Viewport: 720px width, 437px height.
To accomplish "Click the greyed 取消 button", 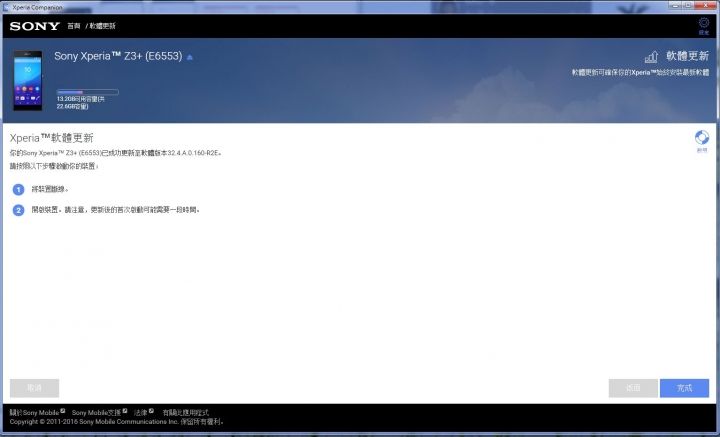I will click(34, 388).
